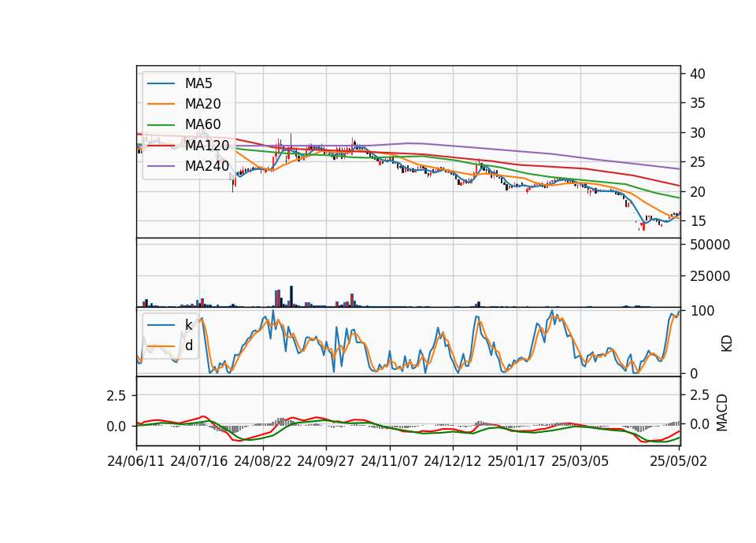Click the tallest volume bar in volume panel

click(291, 297)
